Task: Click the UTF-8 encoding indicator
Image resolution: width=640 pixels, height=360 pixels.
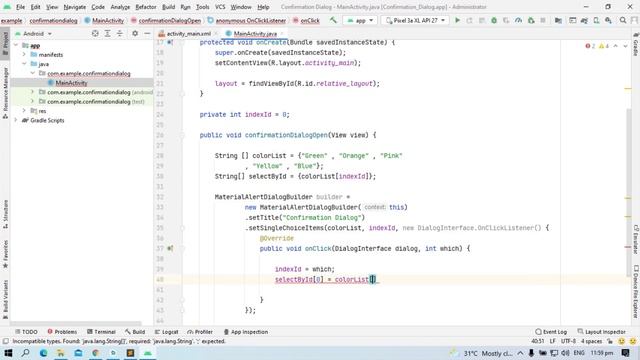Action: [568, 341]
